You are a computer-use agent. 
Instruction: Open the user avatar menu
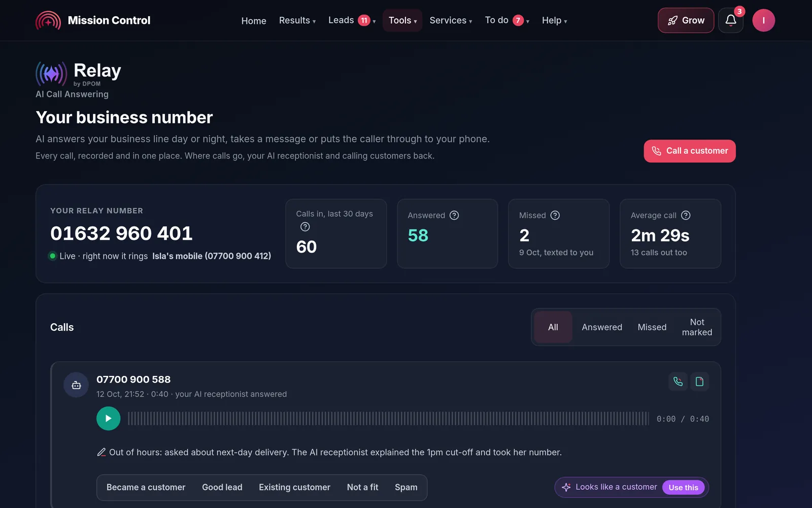(763, 20)
